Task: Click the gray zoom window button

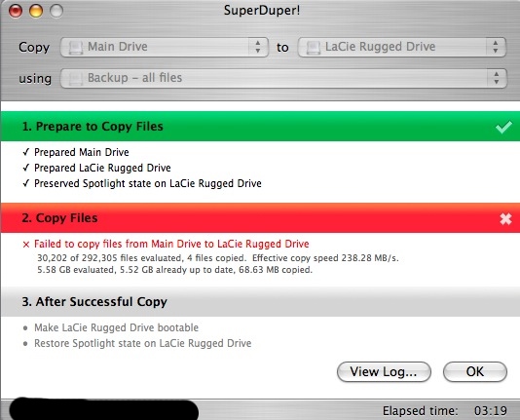Action: tap(56, 11)
